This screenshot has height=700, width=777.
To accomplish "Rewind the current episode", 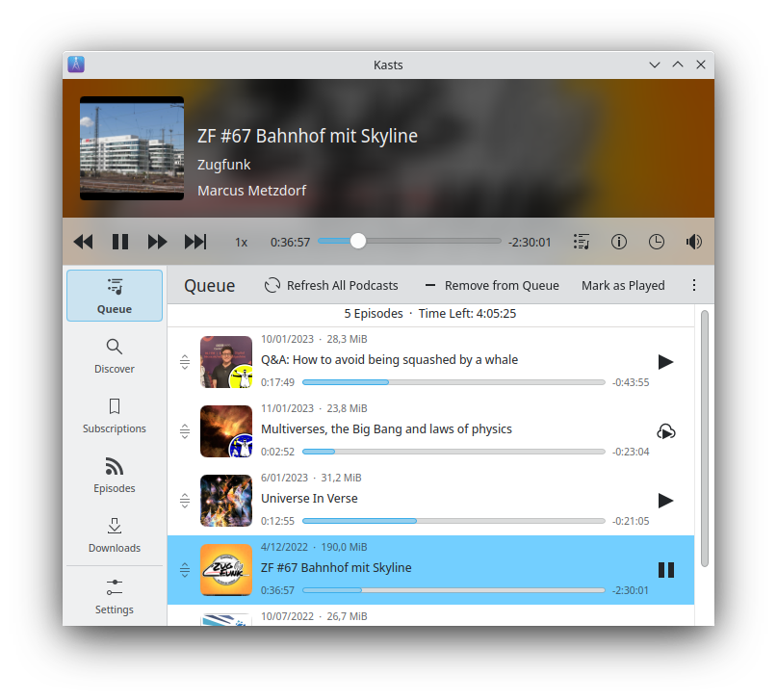I will [x=83, y=243].
